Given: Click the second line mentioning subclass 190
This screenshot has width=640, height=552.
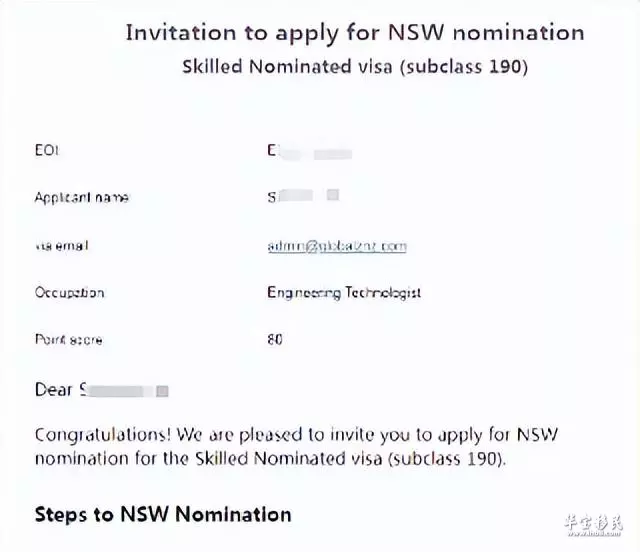Looking at the screenshot, I should [271, 459].
